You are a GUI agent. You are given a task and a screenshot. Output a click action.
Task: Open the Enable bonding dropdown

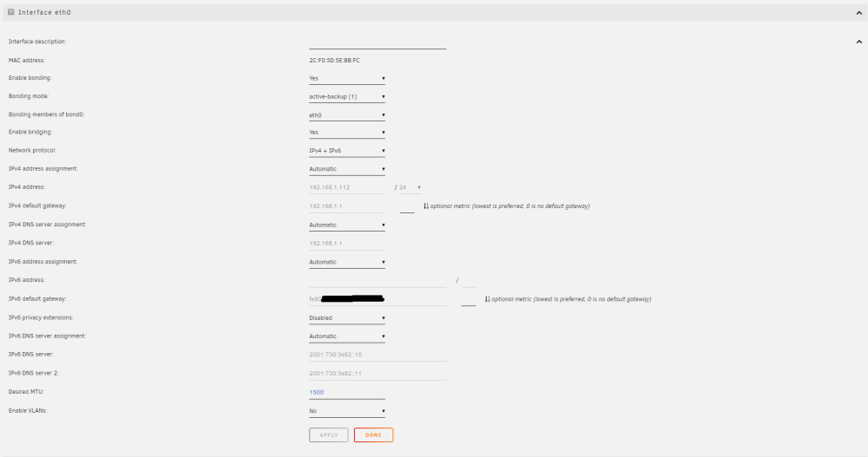coord(347,79)
